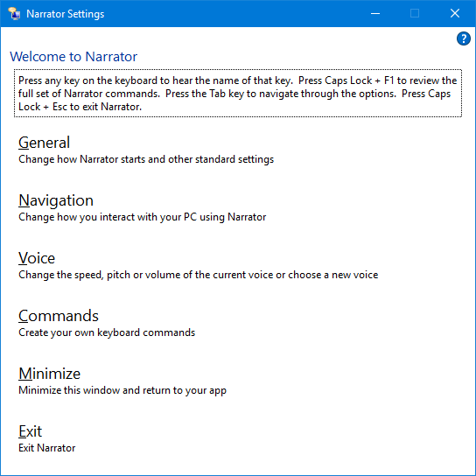
Task: Click the 'Exit Narrator' description text
Action: point(46,448)
